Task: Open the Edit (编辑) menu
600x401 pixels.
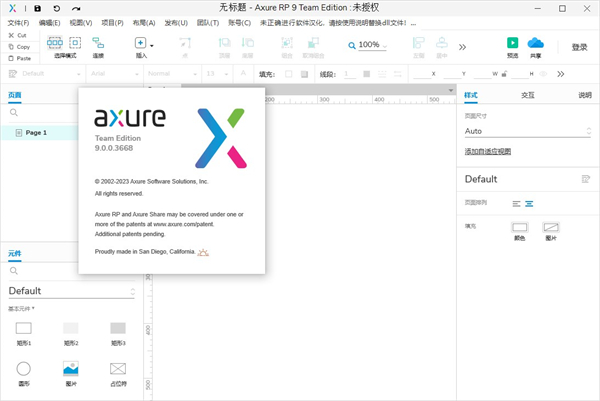Action: click(49, 23)
